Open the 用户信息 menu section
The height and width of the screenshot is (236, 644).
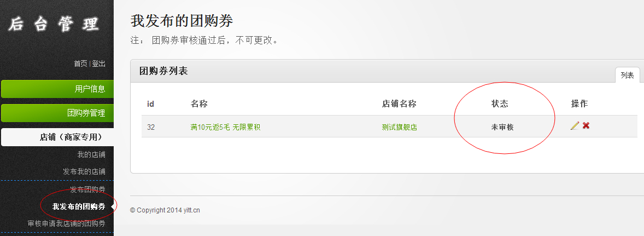point(57,89)
